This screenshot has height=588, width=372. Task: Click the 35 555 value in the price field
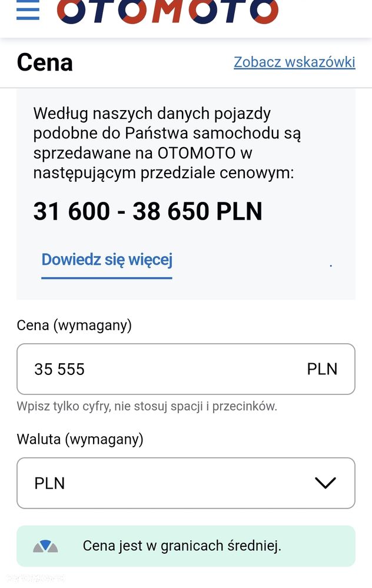coord(59,369)
